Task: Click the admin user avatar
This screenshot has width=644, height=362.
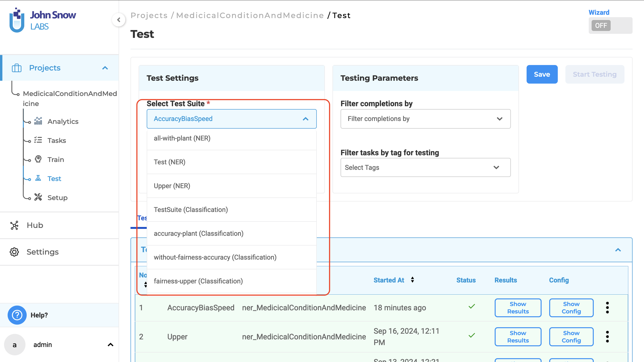Action: pyautogui.click(x=15, y=345)
